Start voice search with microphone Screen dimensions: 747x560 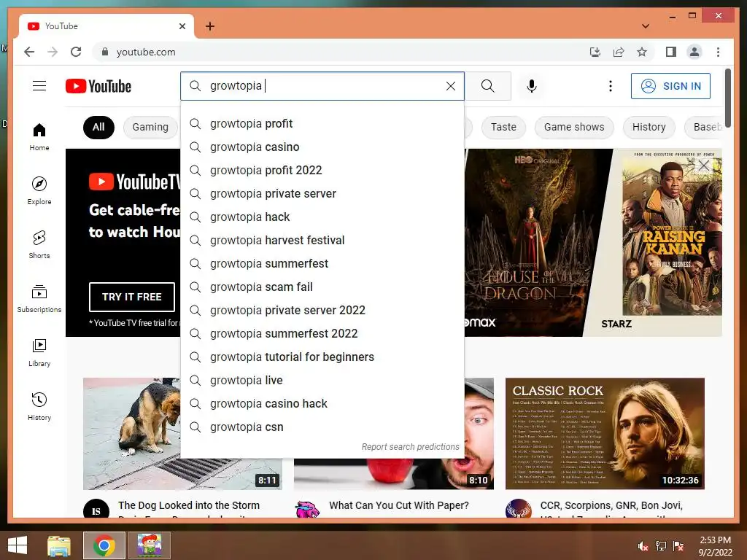532,86
